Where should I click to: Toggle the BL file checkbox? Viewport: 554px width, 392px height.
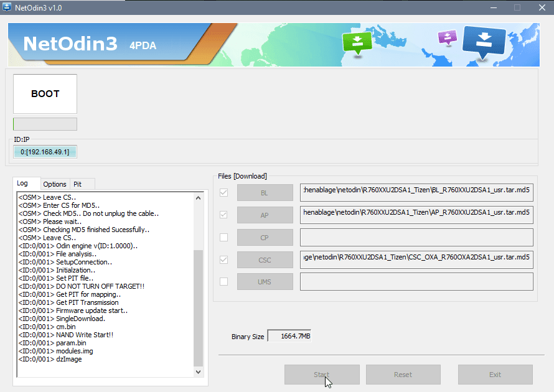pyautogui.click(x=224, y=193)
